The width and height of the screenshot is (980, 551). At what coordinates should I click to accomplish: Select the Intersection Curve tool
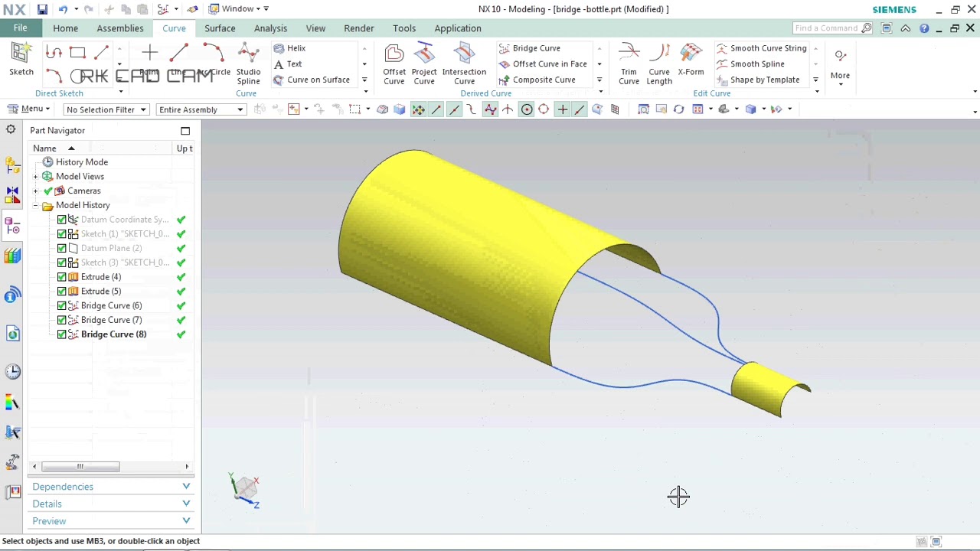[x=464, y=64]
